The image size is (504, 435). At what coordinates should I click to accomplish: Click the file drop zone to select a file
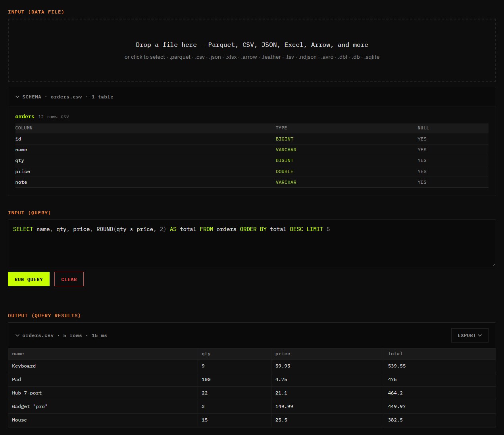click(x=252, y=50)
